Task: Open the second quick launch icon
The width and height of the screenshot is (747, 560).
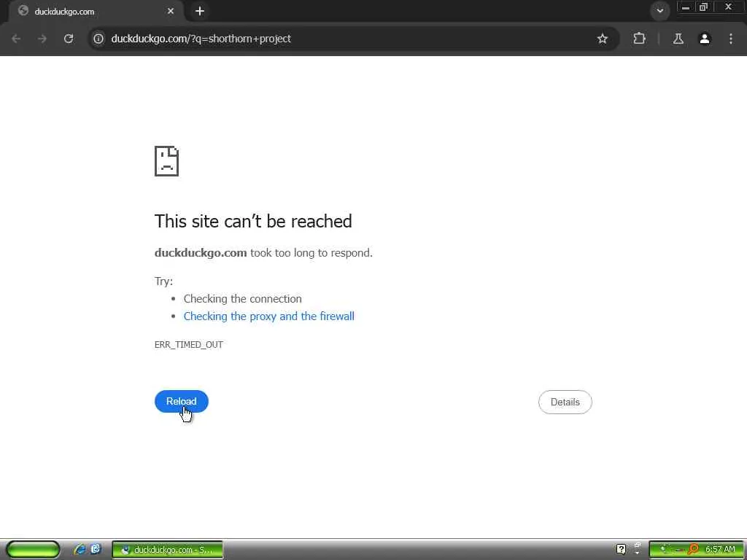Action: [96, 549]
